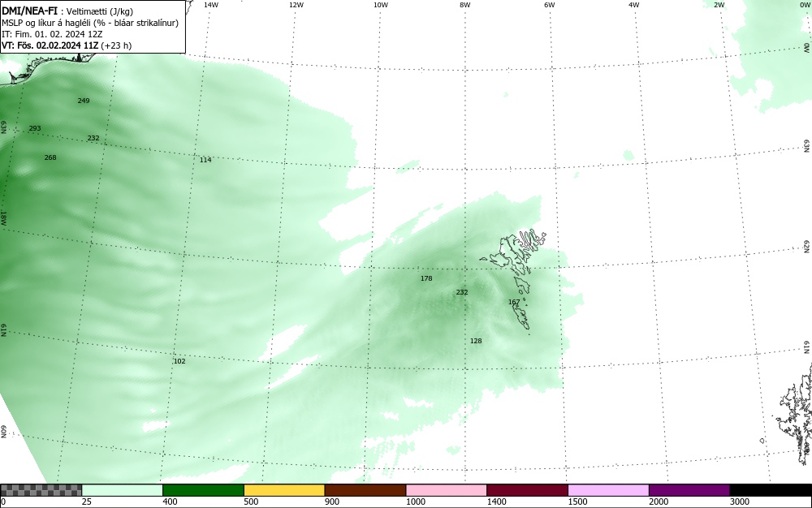Click the '232' value between '178' and '167'
The width and height of the screenshot is (812, 508).
pos(462,292)
